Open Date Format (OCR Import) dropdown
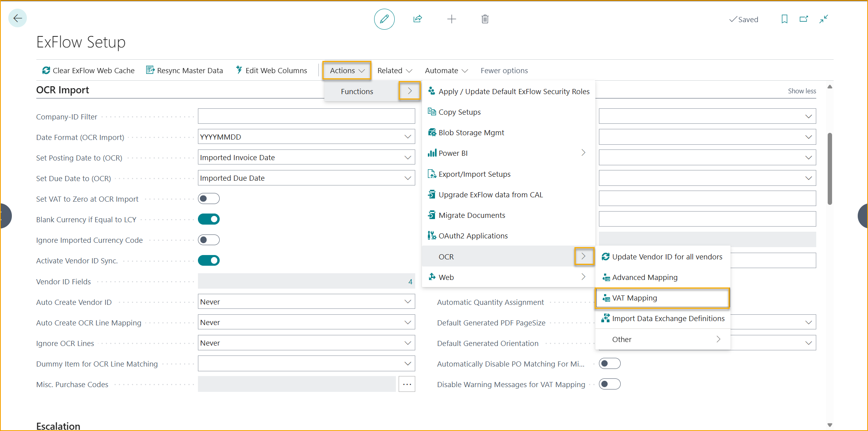Viewport: 868px width, 431px height. pyautogui.click(x=408, y=137)
